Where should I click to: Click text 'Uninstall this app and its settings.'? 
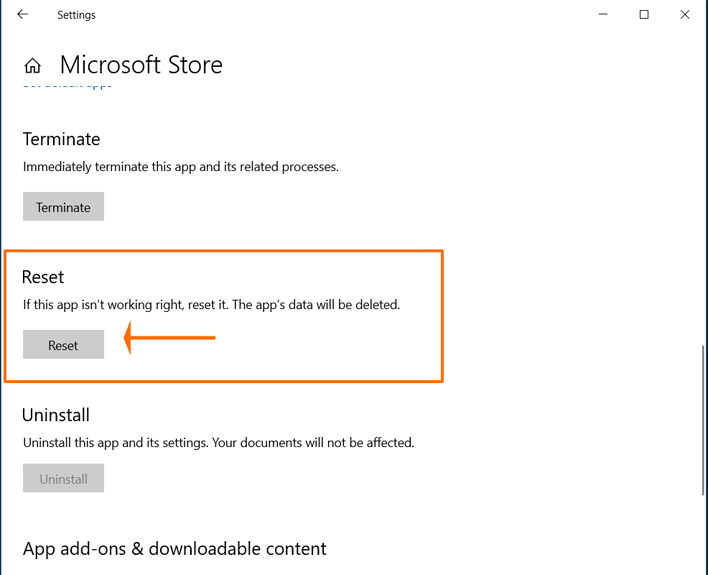[x=116, y=443]
